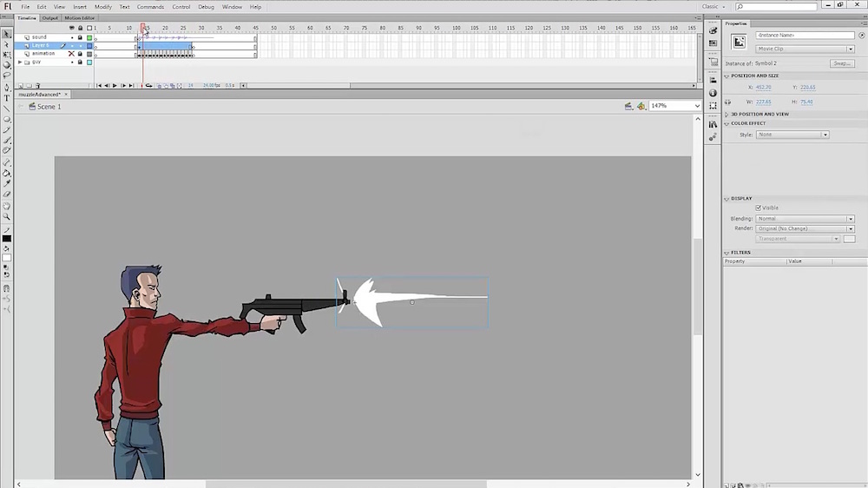Click the Play button in timeline controls

click(x=115, y=85)
